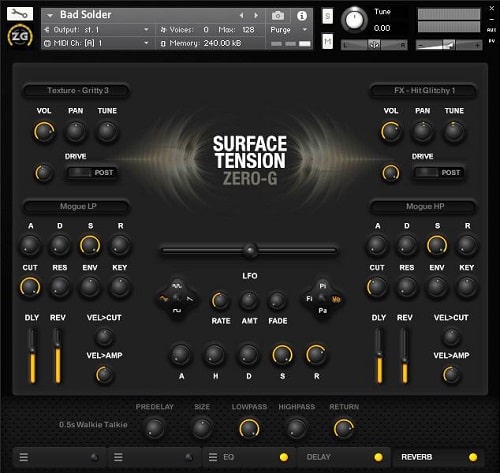Solo the instrument with the S button
The image size is (500, 473).
[328, 16]
